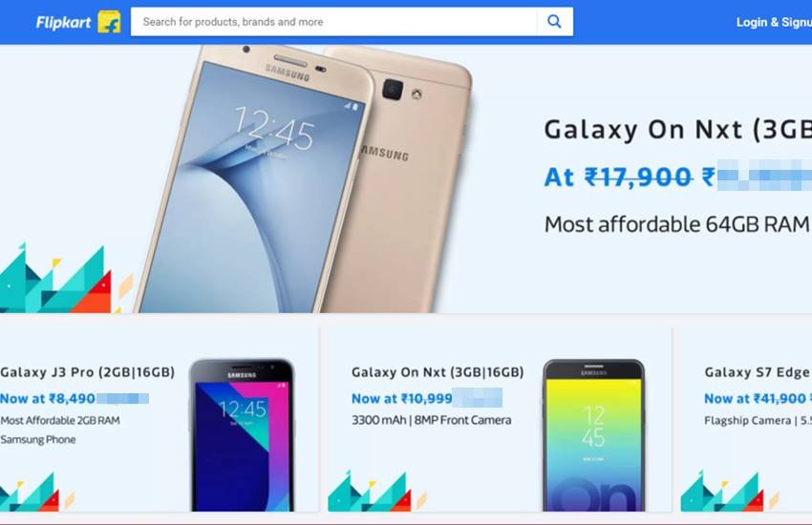The image size is (812, 525).
Task: Click the gold Samsung front phone image
Action: pos(254,181)
